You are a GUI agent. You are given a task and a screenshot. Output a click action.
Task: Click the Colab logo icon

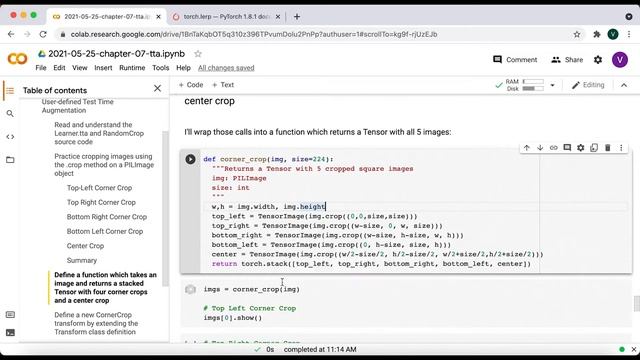tap(17, 59)
